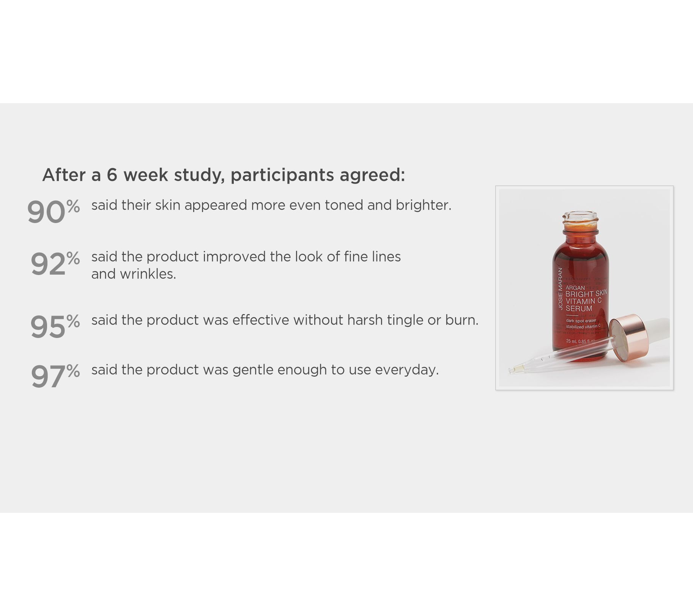Viewport: 693px width, 616px height.
Task: Click the "dark spot eraser" label text
Action: click(x=581, y=321)
